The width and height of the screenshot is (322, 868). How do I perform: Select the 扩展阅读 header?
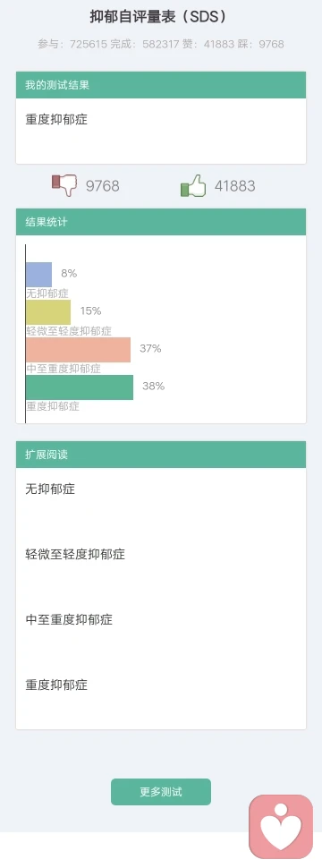[161, 455]
